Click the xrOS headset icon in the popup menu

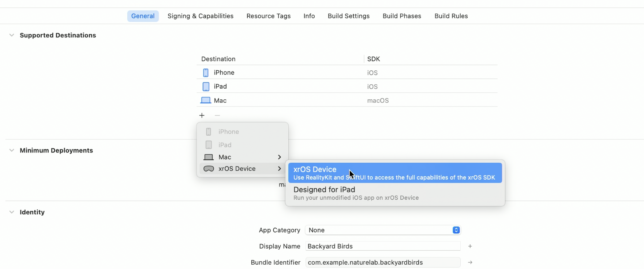[209, 169]
